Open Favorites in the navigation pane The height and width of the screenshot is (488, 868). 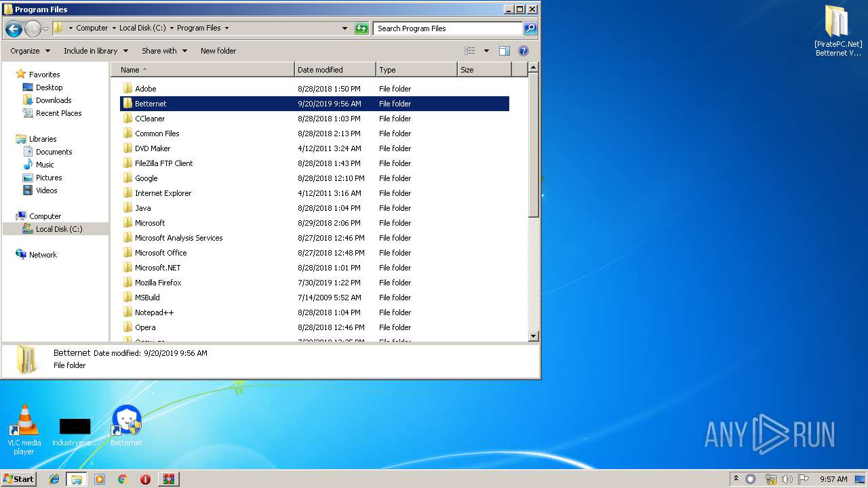[44, 75]
